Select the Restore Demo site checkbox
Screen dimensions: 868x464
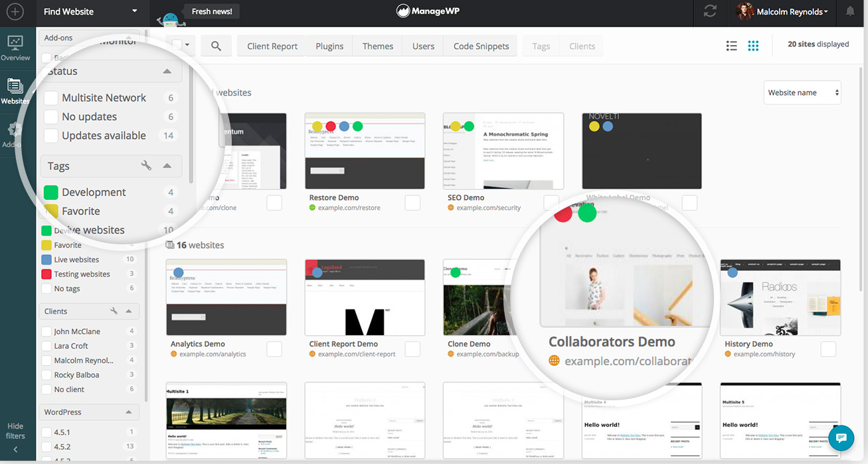pyautogui.click(x=412, y=203)
